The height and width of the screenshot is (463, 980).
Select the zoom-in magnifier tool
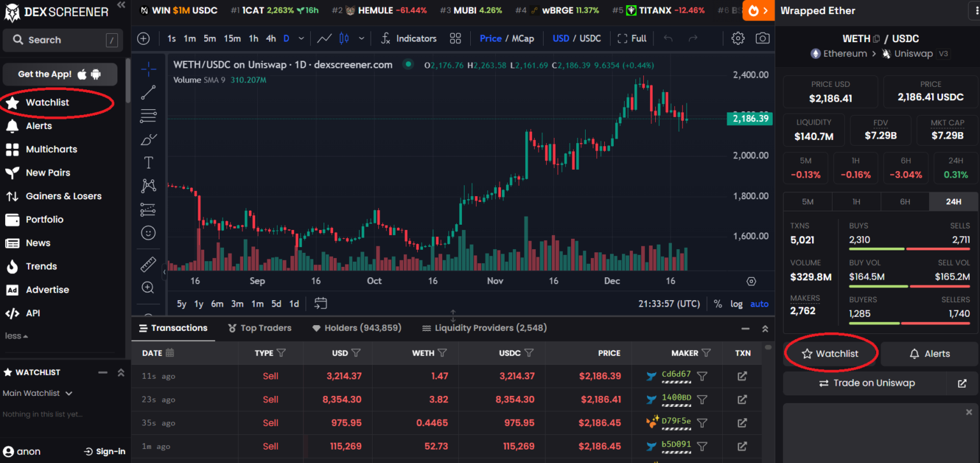[148, 287]
